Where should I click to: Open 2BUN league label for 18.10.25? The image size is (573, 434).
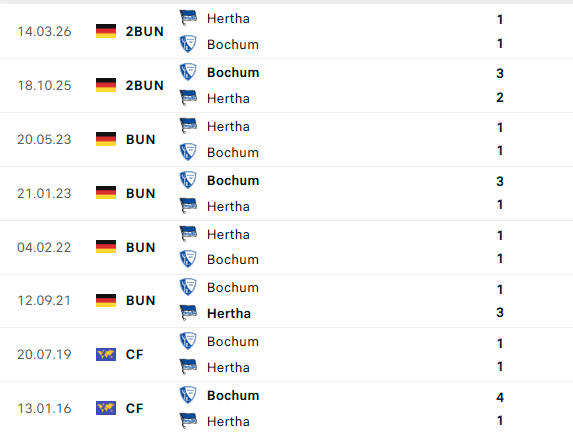point(145,85)
